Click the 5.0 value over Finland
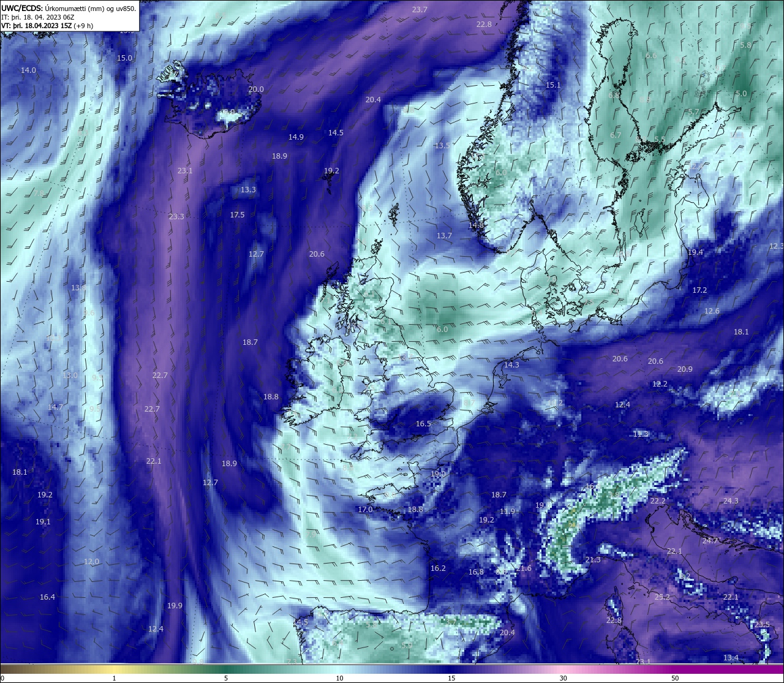 (741, 94)
